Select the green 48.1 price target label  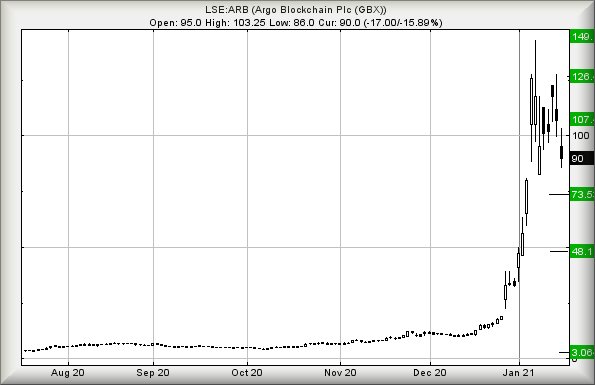coord(582,251)
